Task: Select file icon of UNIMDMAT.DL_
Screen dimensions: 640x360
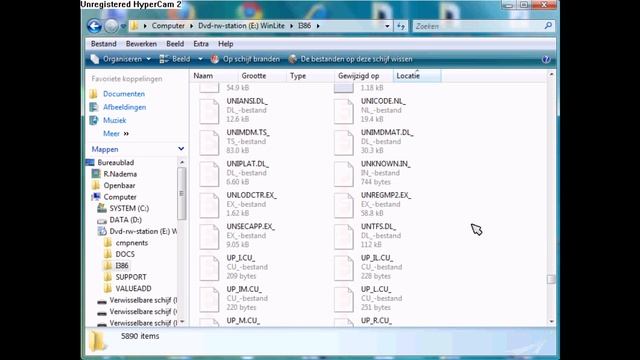Action: pyautogui.click(x=343, y=142)
